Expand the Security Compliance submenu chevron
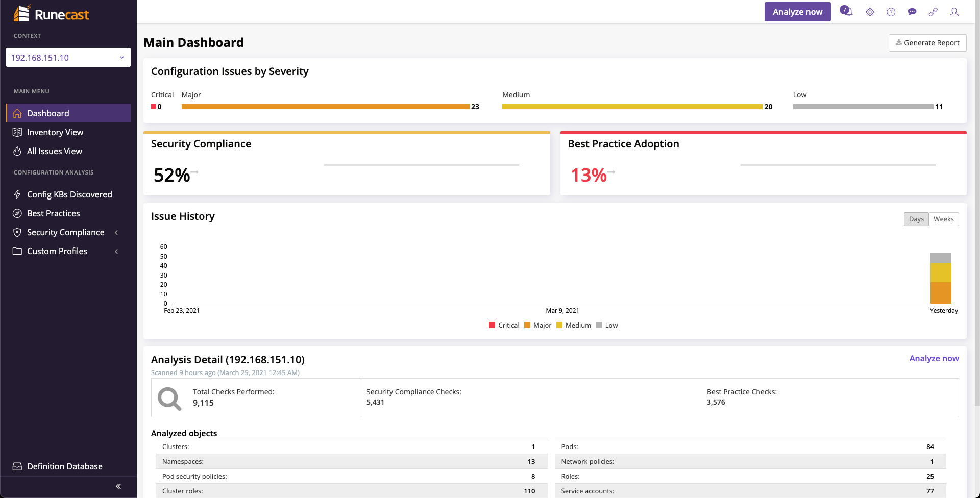This screenshot has width=980, height=498. coord(116,232)
